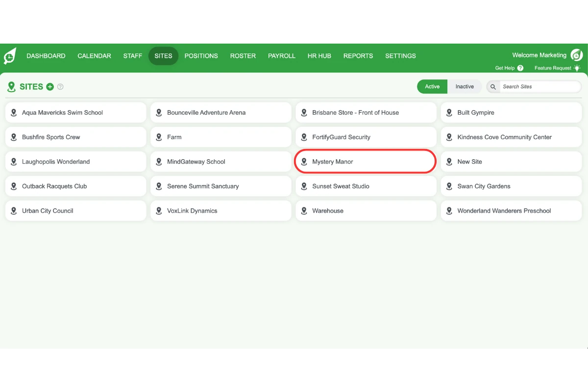Click pin icon of Bushfire Sports Crew
Image resolution: width=588 pixels, height=392 pixels.
[x=14, y=137]
